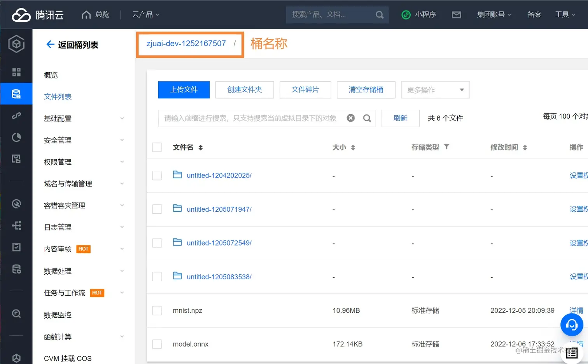This screenshot has height=364, width=588.
Task: Select the four-squares grid sidebar icon
Action: point(16,72)
